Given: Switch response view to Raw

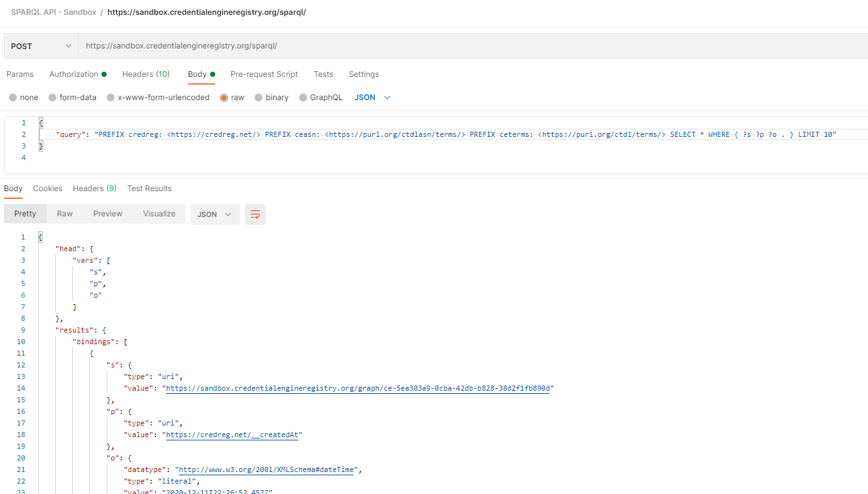Looking at the screenshot, I should (64, 213).
